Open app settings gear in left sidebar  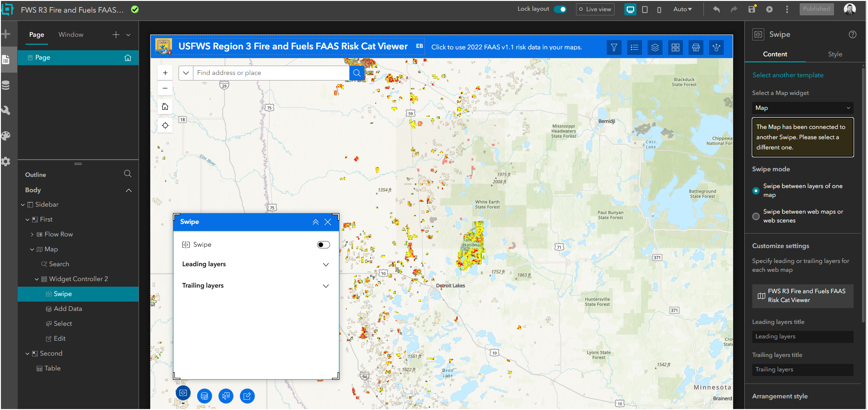click(6, 161)
